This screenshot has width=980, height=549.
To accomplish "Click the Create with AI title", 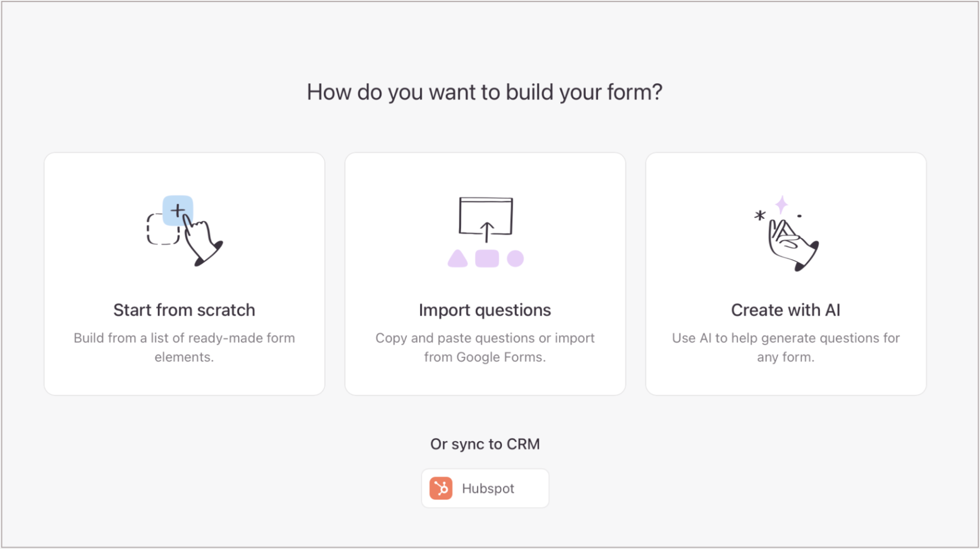I will pos(786,310).
